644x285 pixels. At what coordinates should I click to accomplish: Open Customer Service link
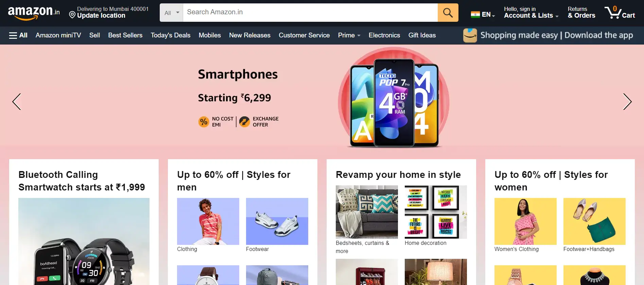pos(304,35)
